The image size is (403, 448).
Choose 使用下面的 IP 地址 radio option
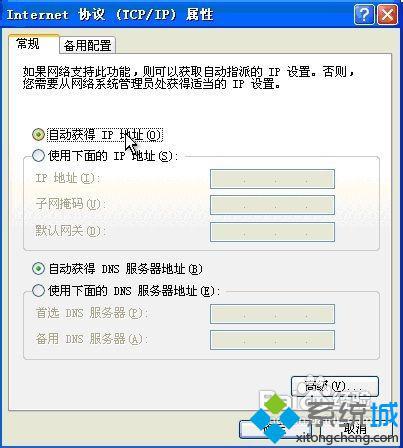point(38,155)
